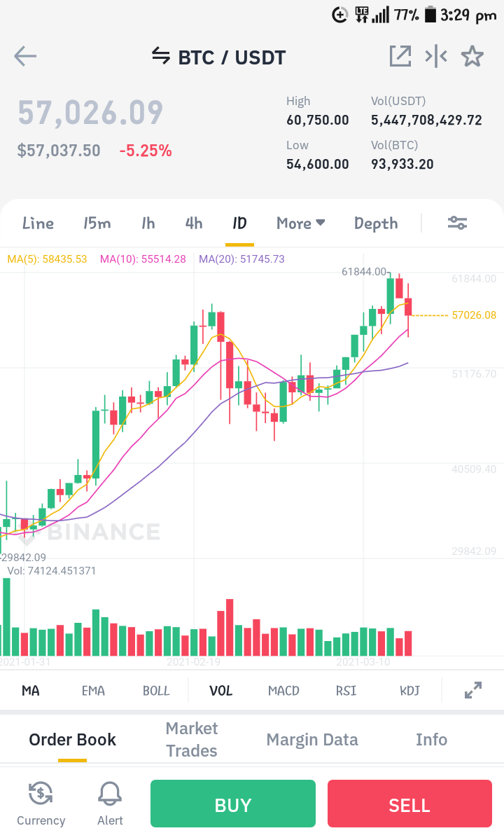Switch to the Margin Data tab
The height and width of the screenshot is (840, 504).
312,739
